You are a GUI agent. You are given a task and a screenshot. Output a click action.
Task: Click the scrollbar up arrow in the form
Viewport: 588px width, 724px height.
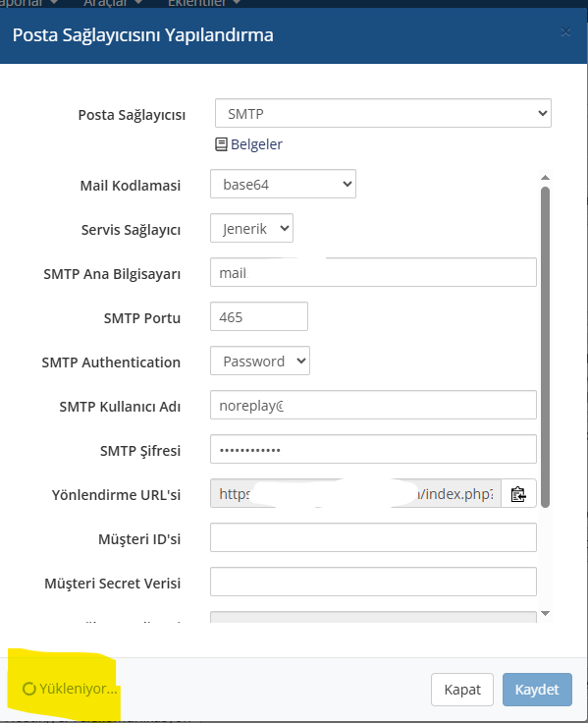pyautogui.click(x=545, y=177)
